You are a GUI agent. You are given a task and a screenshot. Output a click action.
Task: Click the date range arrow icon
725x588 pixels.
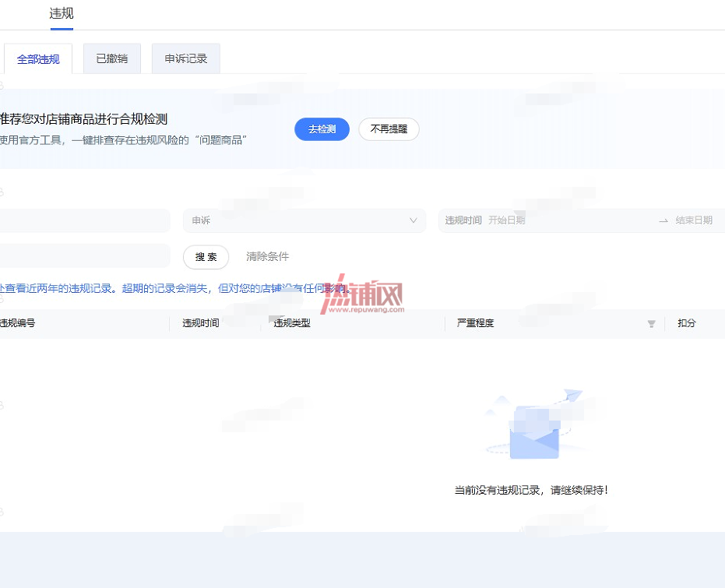[663, 221]
